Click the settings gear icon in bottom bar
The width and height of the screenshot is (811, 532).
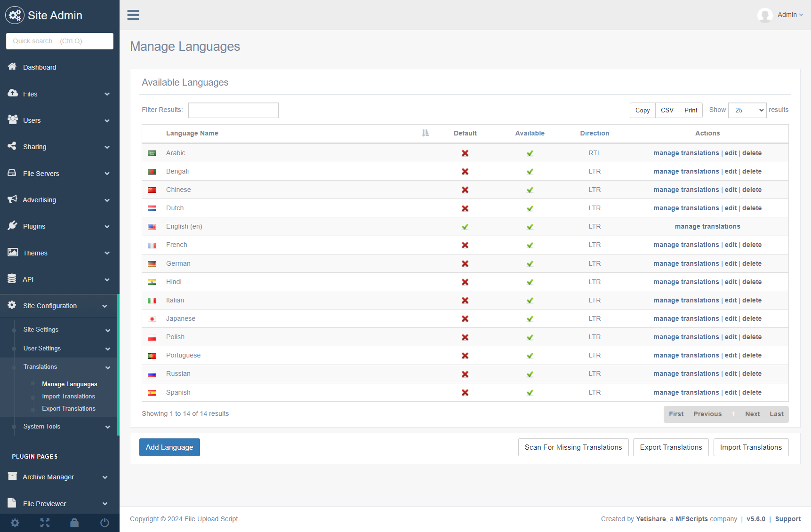15,523
